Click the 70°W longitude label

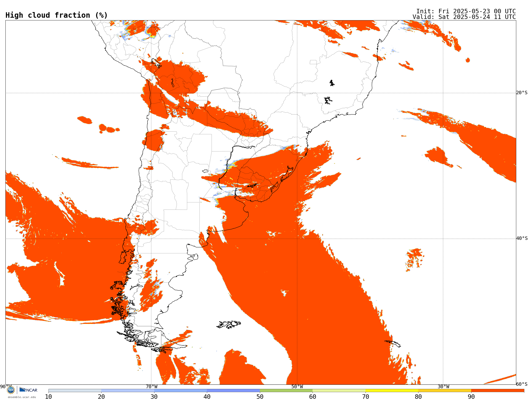tap(151, 387)
